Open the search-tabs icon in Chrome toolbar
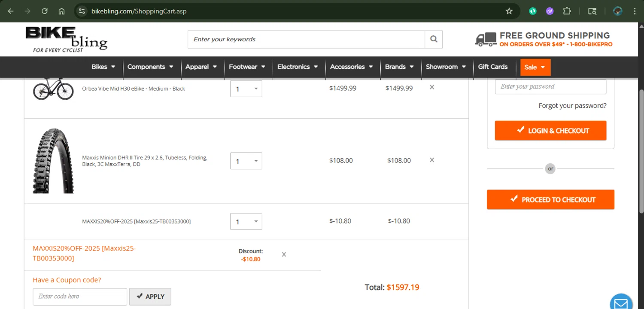Viewport: 644px width, 309px height. click(x=592, y=11)
